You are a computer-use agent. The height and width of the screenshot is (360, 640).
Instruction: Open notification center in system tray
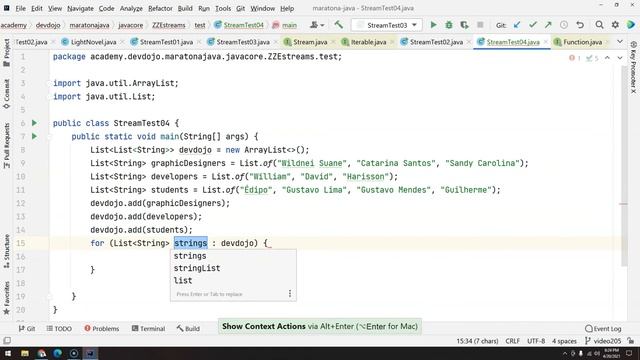tap(629, 353)
